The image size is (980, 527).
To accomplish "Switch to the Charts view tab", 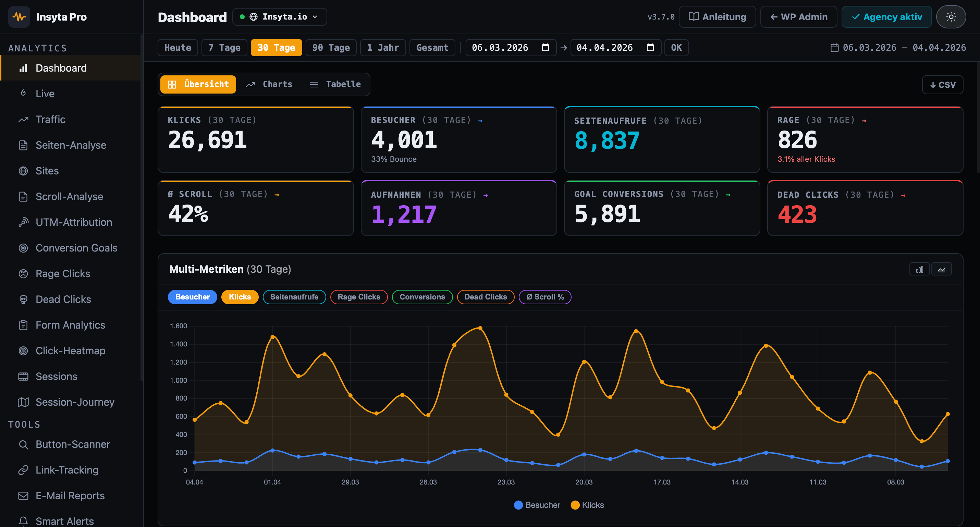I will click(x=269, y=84).
